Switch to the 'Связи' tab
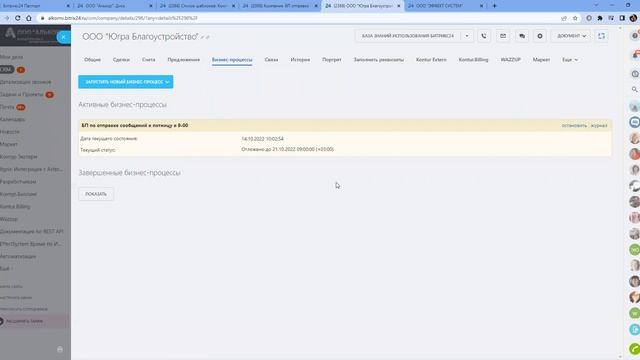This screenshot has width=640, height=360. tap(271, 60)
